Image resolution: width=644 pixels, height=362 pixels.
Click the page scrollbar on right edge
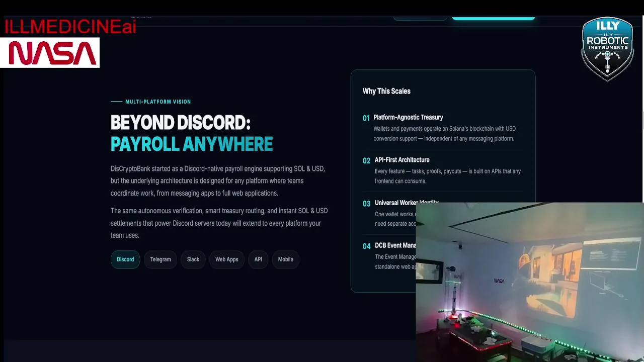[642, 121]
